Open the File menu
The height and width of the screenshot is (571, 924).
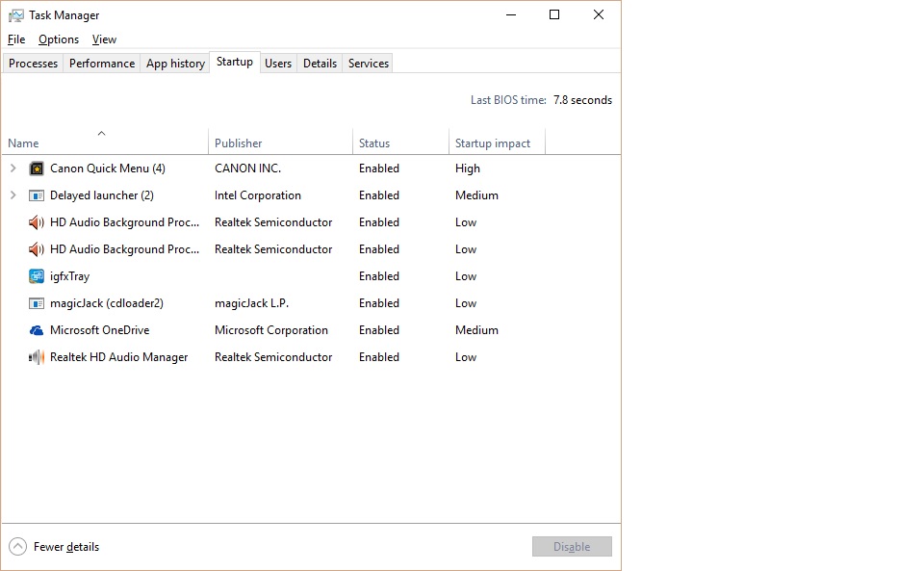tap(16, 39)
